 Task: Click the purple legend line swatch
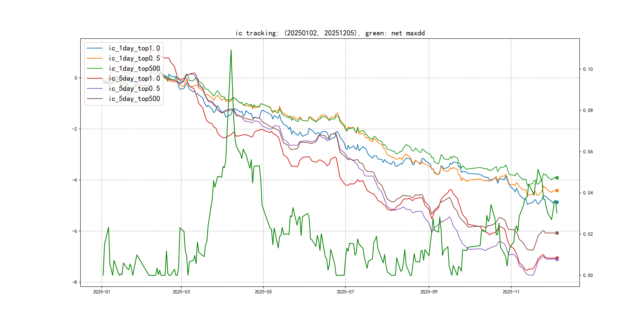point(94,88)
